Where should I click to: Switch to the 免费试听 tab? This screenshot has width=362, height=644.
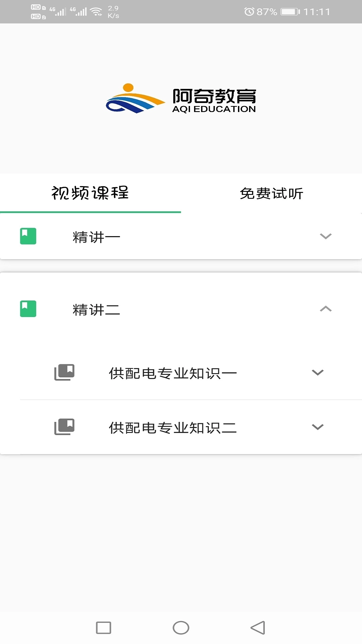271,194
